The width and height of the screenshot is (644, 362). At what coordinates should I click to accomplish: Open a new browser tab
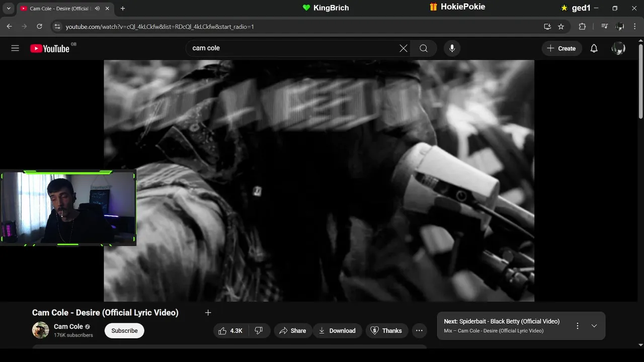coord(123,9)
